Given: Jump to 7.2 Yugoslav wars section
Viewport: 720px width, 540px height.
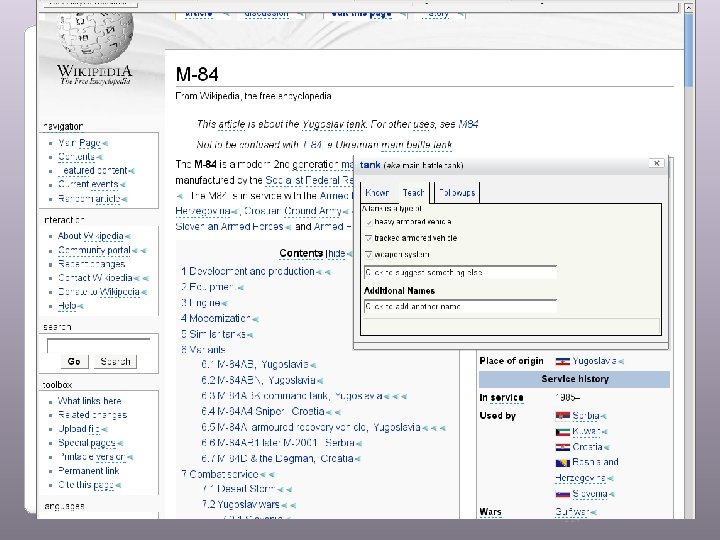Looking at the screenshot, I should tap(240, 505).
